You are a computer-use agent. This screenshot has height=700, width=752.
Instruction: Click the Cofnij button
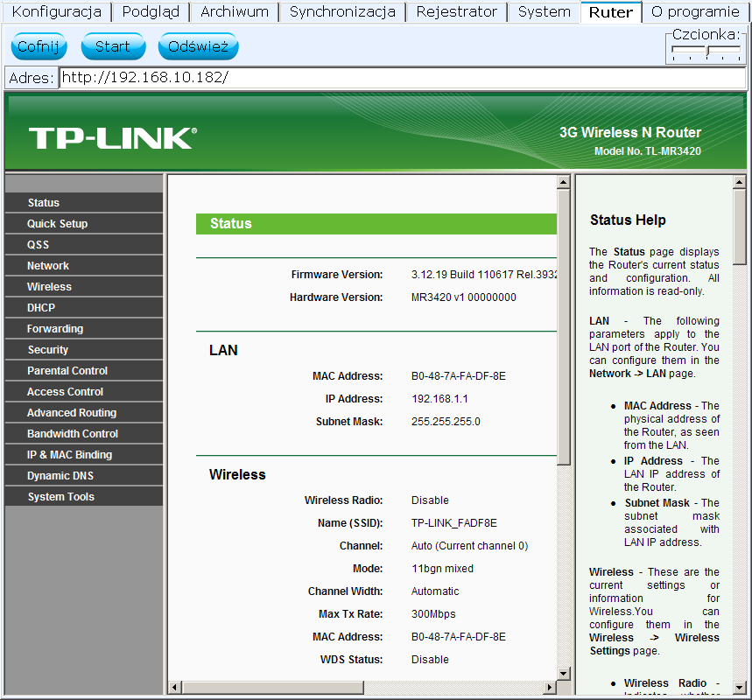39,46
